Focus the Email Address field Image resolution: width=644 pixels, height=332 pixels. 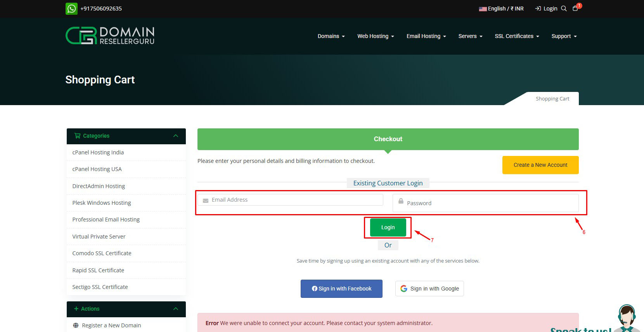coord(295,200)
